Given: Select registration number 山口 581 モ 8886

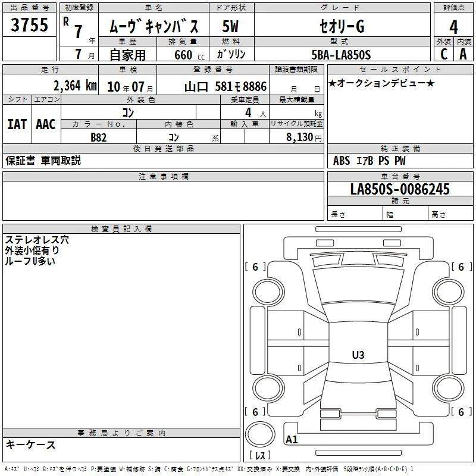Looking at the screenshot, I should pos(226,87).
